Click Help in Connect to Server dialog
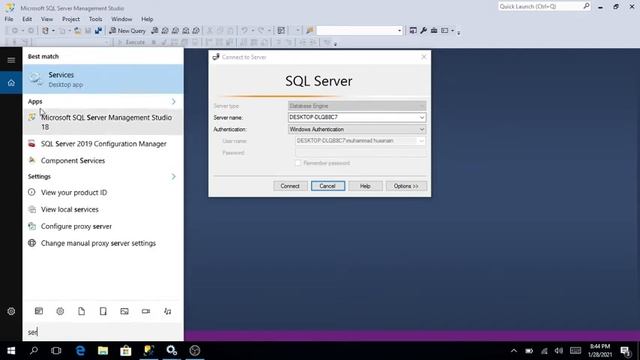This screenshot has height=360, width=640. coord(365,186)
